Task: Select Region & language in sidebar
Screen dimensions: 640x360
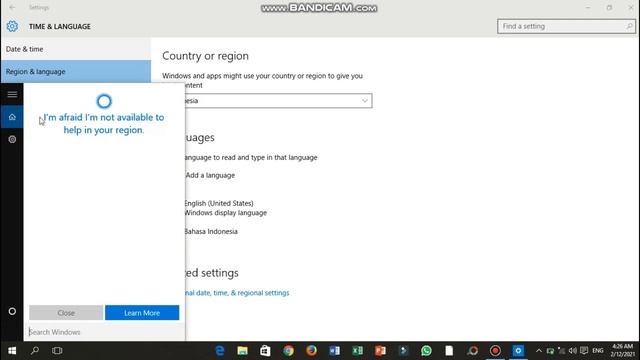Action: (x=76, y=71)
